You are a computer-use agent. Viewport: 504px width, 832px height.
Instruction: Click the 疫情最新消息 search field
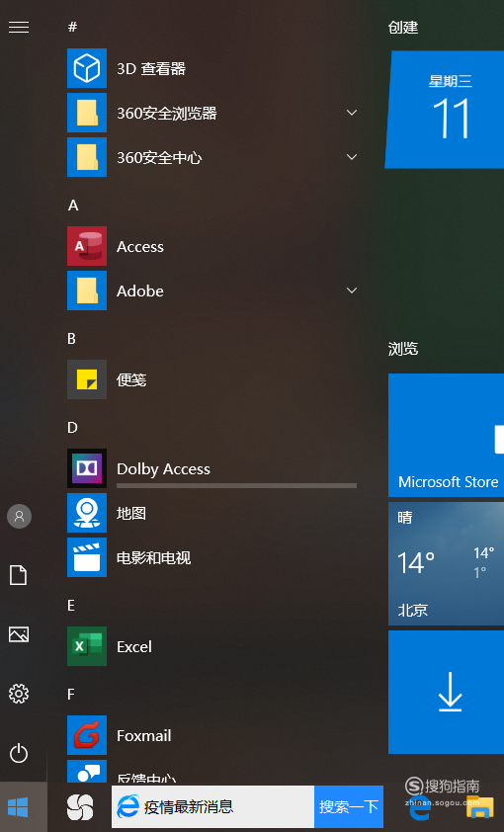point(212,807)
